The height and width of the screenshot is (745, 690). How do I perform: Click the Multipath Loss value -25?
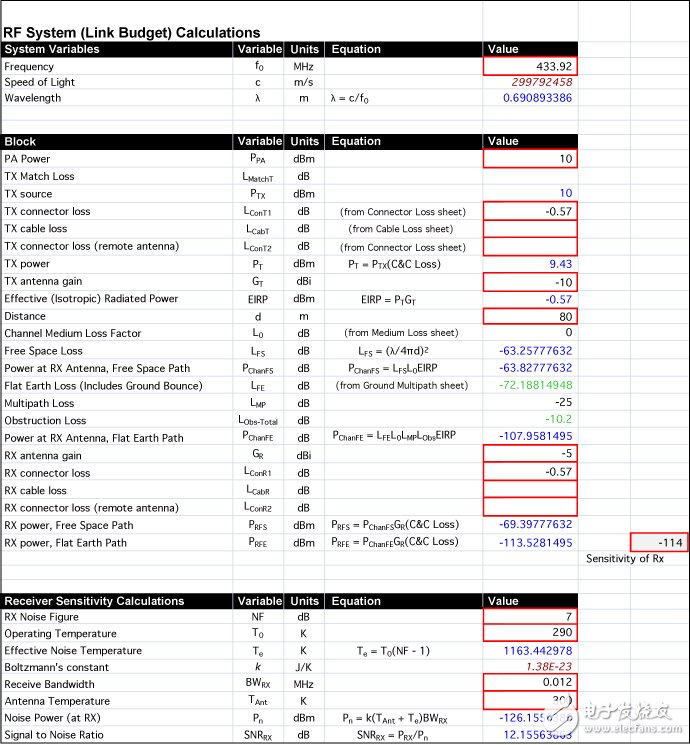pos(530,403)
